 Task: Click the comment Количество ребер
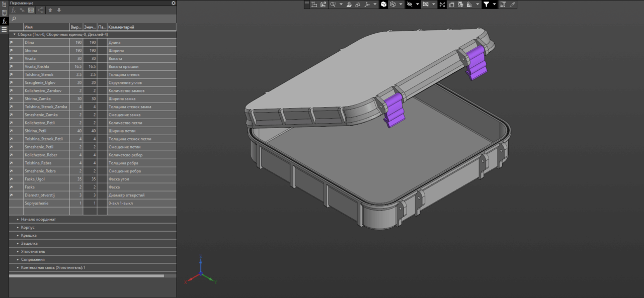(x=126, y=155)
